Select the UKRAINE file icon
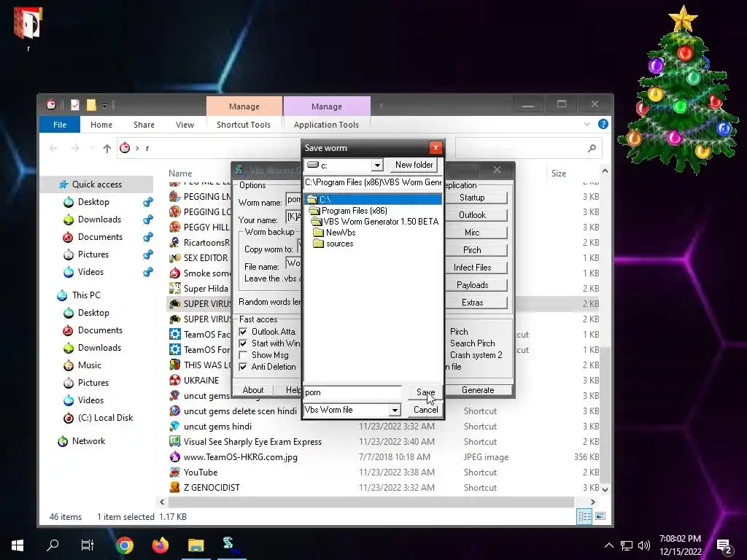747x560 pixels. click(x=175, y=381)
